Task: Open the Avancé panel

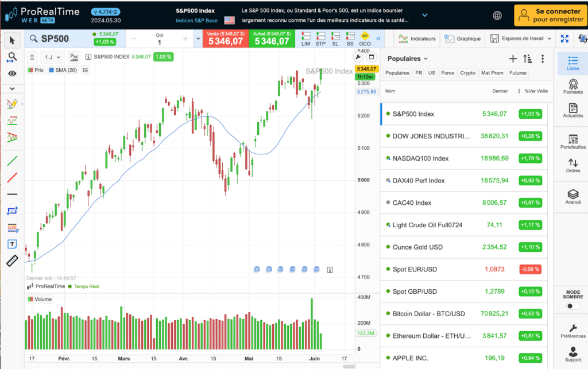Action: tap(573, 197)
